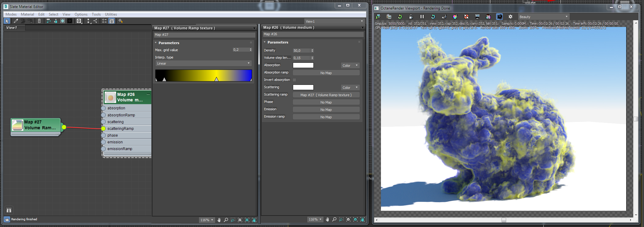Open the Material ID channel flyout
Viewport: 644px width, 227px height.
(79, 21)
